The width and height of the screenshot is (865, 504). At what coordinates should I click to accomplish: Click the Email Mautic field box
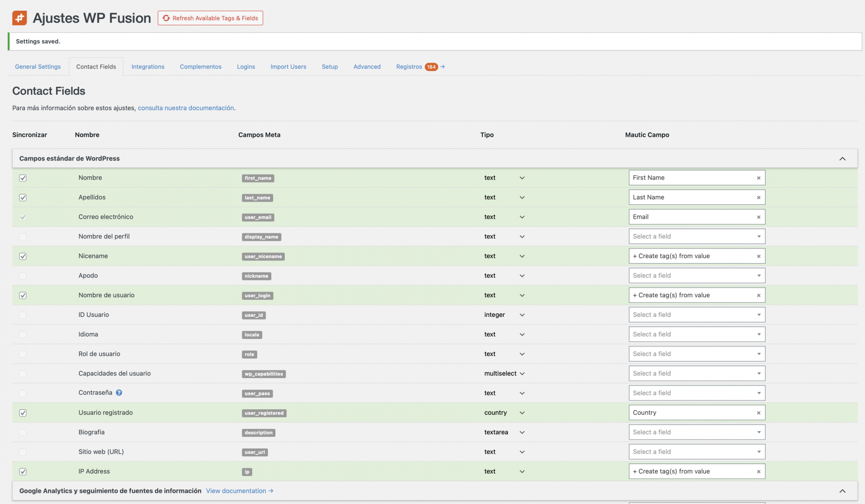tap(697, 217)
